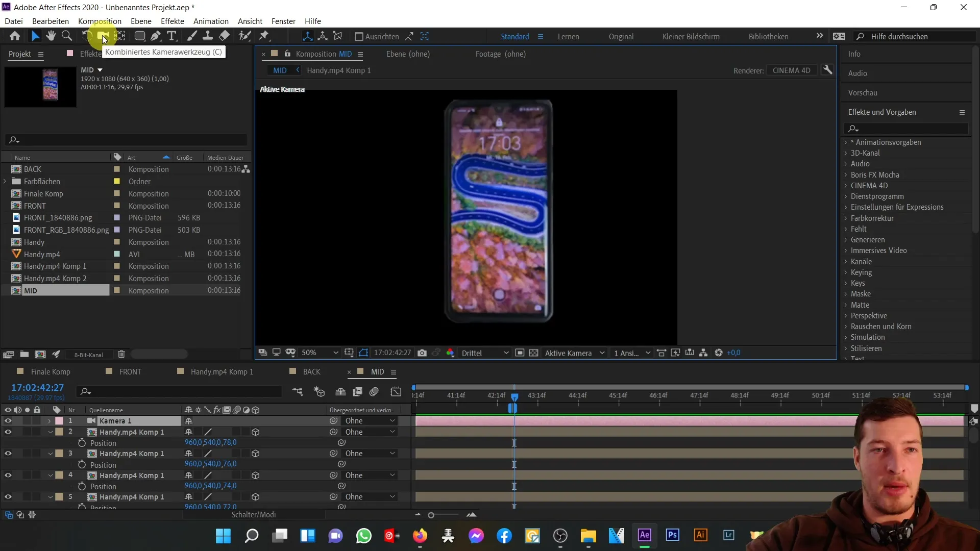The height and width of the screenshot is (551, 980).
Task: Click the Render Settings snapshot icon
Action: 423,353
